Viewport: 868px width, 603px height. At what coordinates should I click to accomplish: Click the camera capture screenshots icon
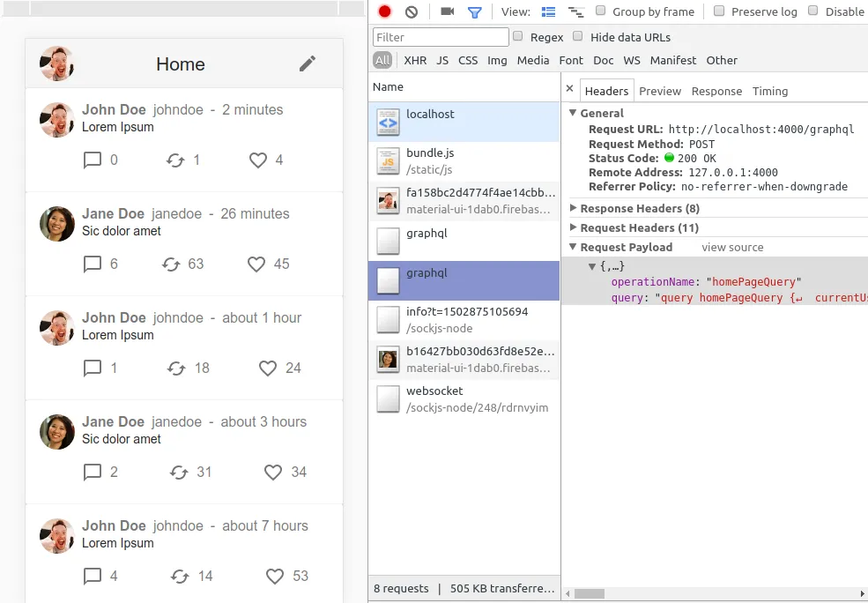click(x=448, y=11)
